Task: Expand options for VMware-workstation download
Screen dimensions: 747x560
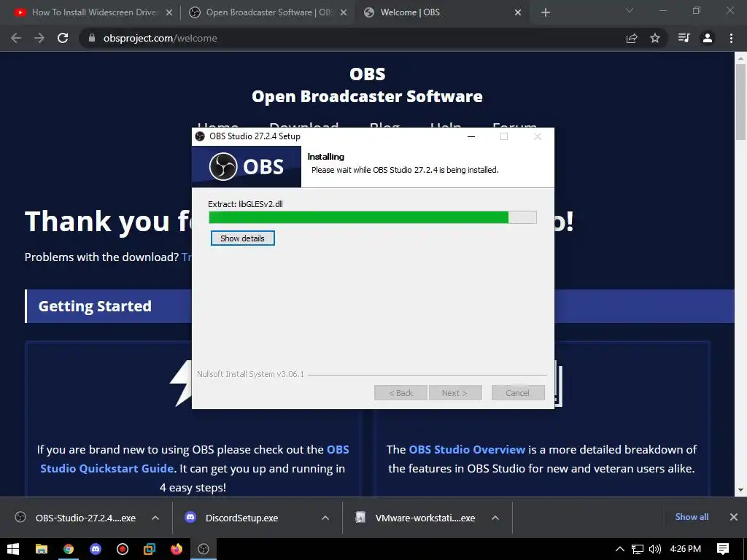Action: tap(495, 518)
